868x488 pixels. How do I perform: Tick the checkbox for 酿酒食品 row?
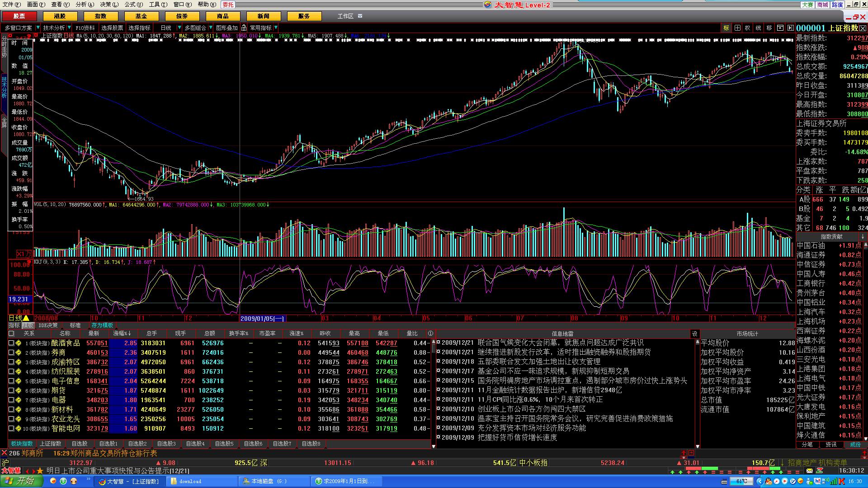tap(11, 343)
